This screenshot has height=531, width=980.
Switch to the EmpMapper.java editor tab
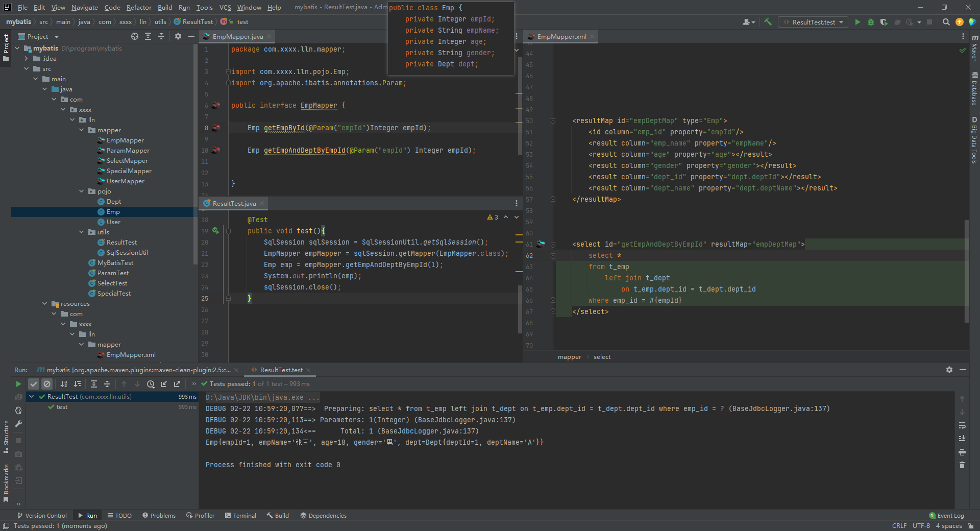[x=237, y=36]
